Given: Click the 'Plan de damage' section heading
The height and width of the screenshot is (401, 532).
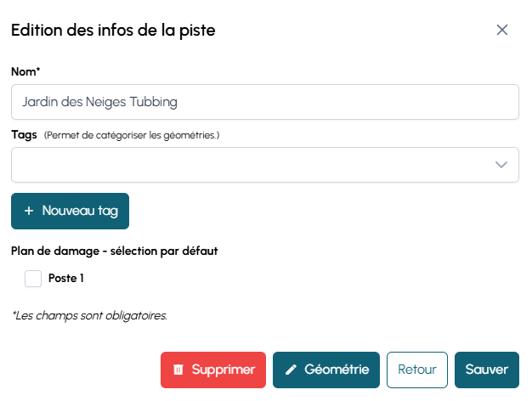Looking at the screenshot, I should (x=115, y=251).
